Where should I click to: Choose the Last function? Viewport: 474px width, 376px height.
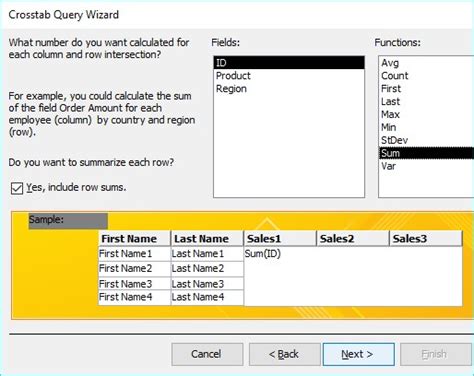pos(426,101)
